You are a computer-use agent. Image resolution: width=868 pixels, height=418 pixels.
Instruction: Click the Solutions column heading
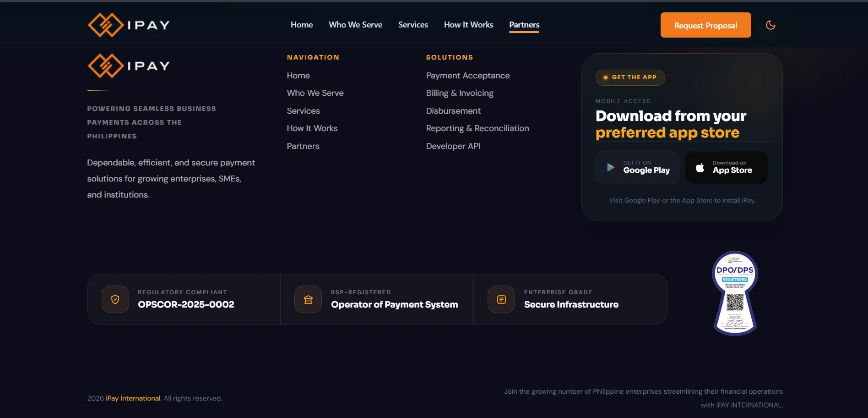pos(450,57)
